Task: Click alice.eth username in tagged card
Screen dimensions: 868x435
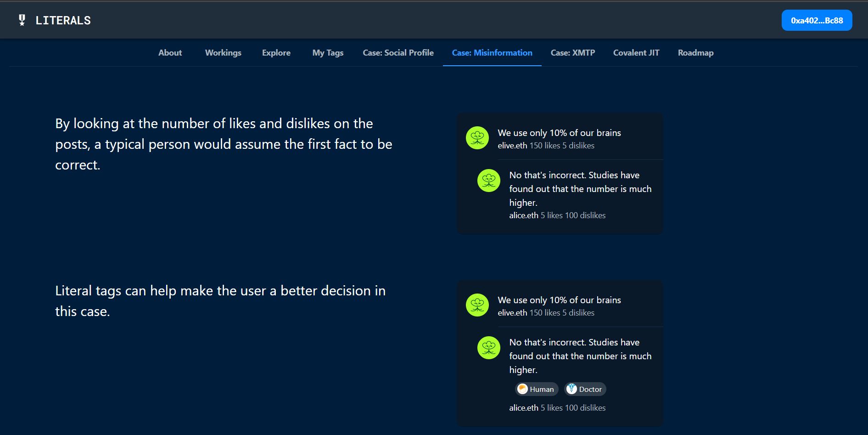Action: point(524,408)
